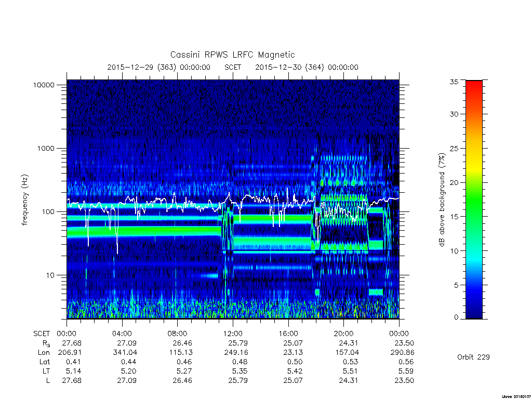Click the Lat value 0.50

click(x=295, y=362)
